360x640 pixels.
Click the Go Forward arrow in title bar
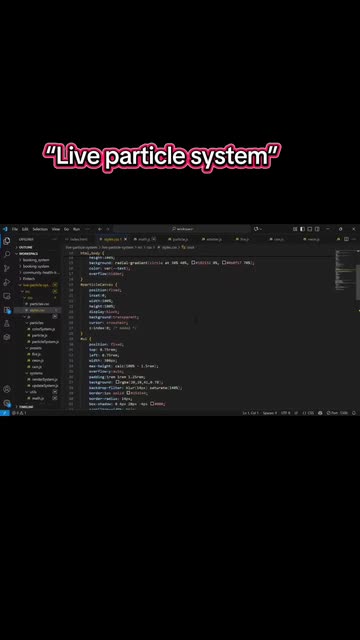[107, 229]
